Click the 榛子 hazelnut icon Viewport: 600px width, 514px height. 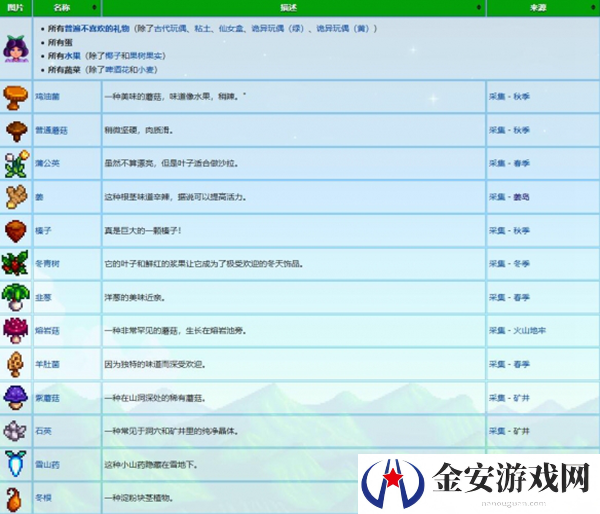pos(16,231)
